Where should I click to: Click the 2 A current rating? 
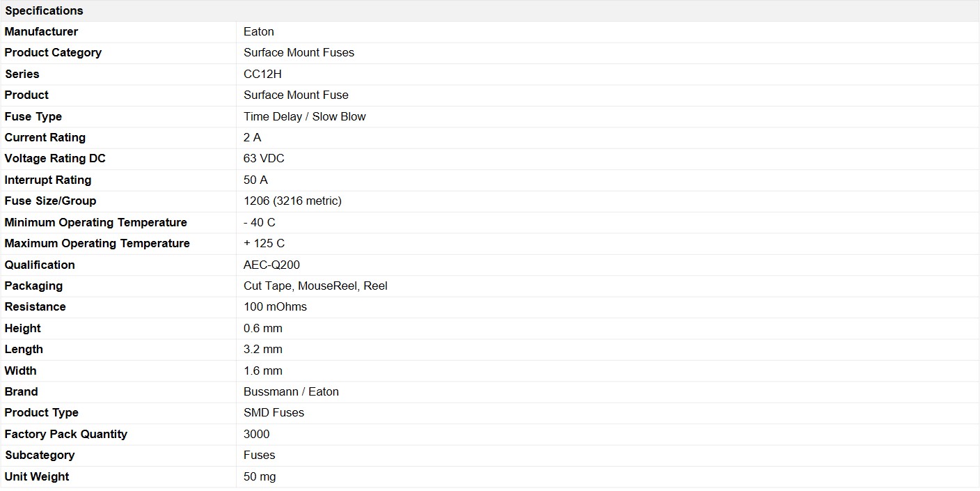(x=252, y=137)
